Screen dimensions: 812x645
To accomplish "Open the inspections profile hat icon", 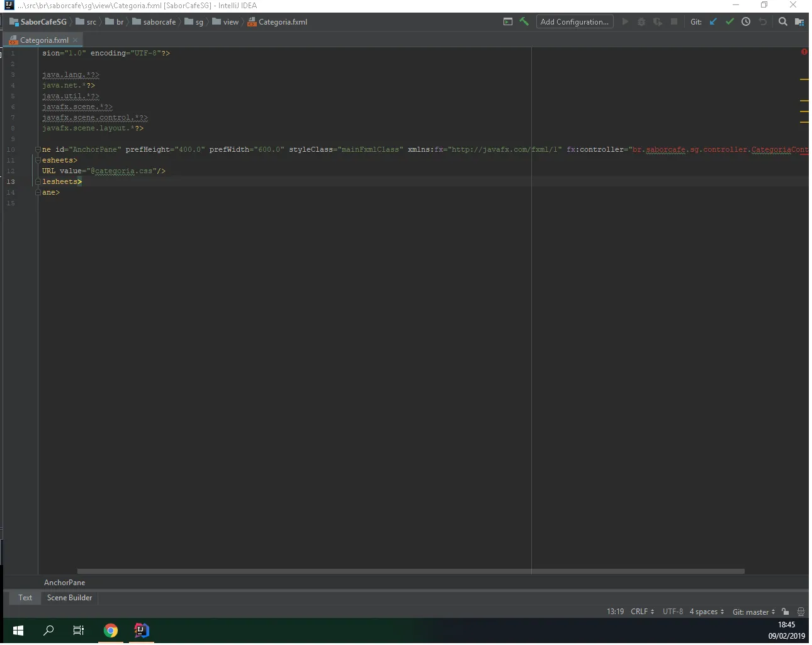I will click(x=801, y=612).
